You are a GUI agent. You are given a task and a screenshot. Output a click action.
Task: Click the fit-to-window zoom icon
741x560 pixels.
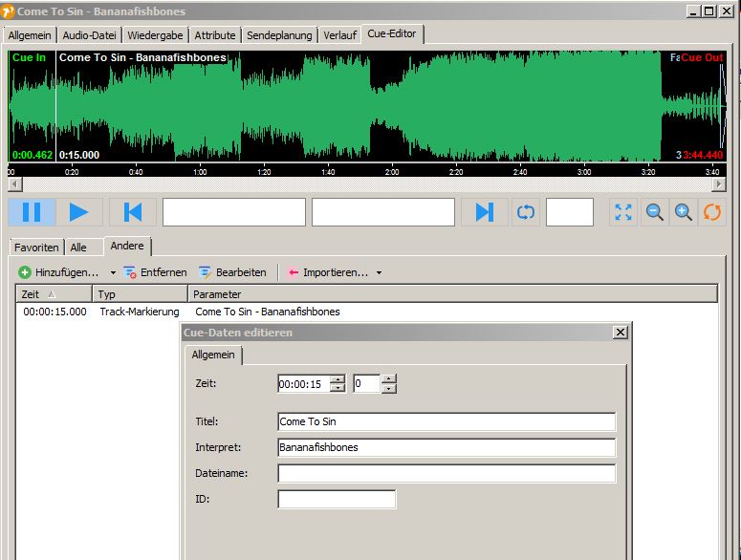[x=623, y=212]
